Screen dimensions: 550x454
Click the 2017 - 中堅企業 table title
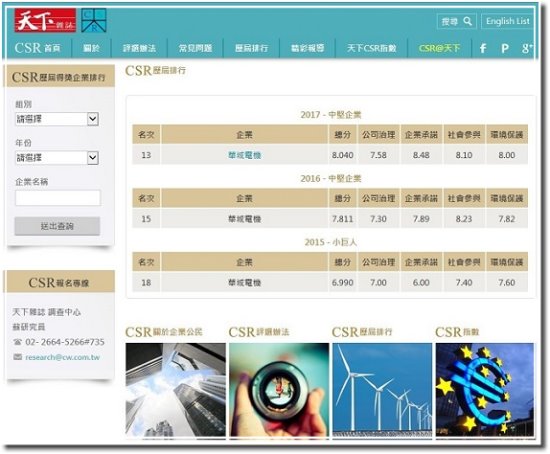pyautogui.click(x=331, y=115)
